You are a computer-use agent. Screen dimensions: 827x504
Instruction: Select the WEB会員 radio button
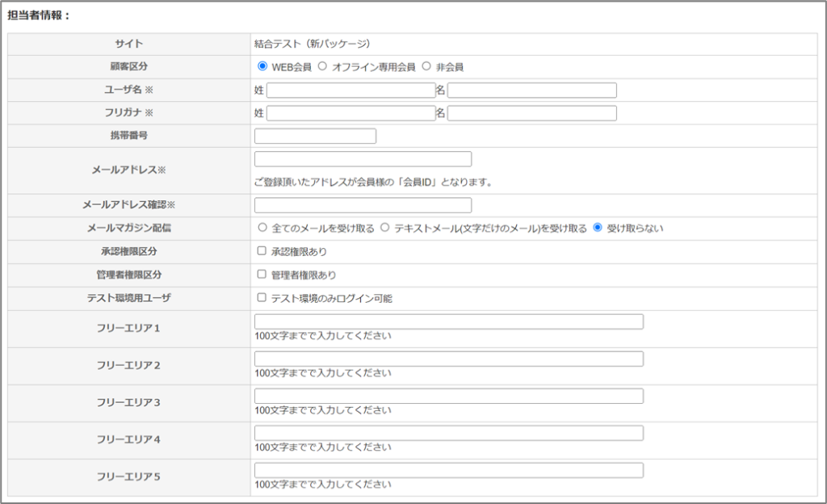[262, 66]
